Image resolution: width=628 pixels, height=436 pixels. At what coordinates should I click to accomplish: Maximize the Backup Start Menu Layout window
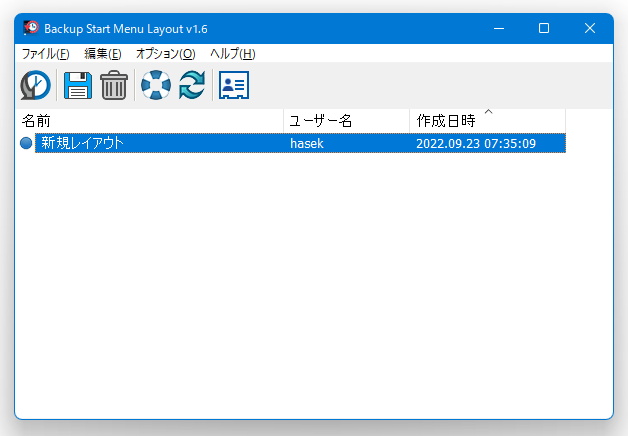[544, 28]
